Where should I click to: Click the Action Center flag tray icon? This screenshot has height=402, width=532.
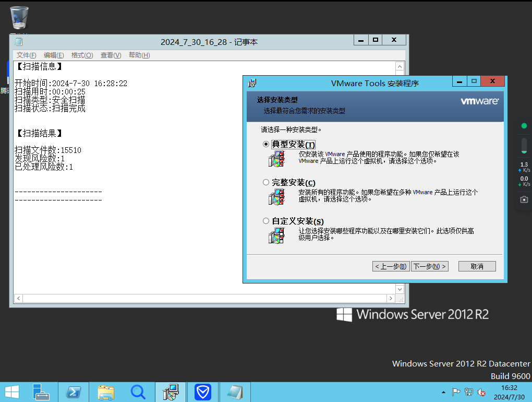pyautogui.click(x=456, y=392)
